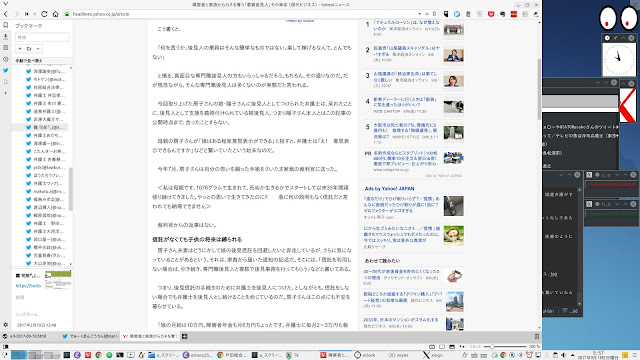Click the Pocket extension icon
The height and width of the screenshot is (360, 640).
[x=491, y=14]
